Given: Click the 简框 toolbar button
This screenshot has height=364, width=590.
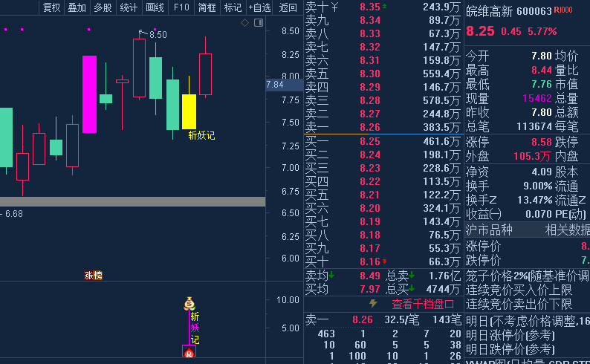Looking at the screenshot, I should (x=207, y=7).
